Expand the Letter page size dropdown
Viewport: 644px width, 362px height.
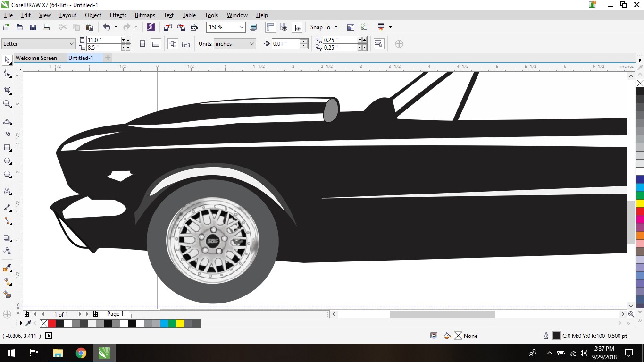click(72, 44)
